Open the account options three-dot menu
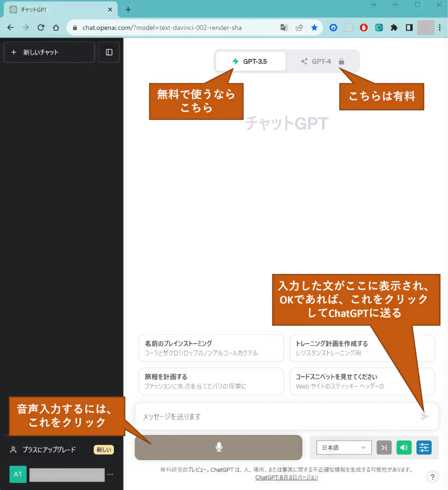This screenshot has height=490, width=448. [111, 474]
